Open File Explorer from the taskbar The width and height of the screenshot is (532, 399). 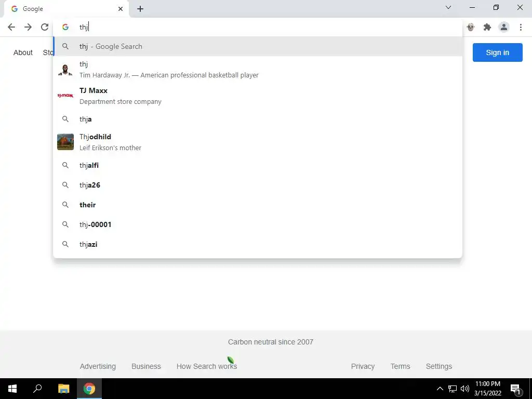tap(63, 389)
